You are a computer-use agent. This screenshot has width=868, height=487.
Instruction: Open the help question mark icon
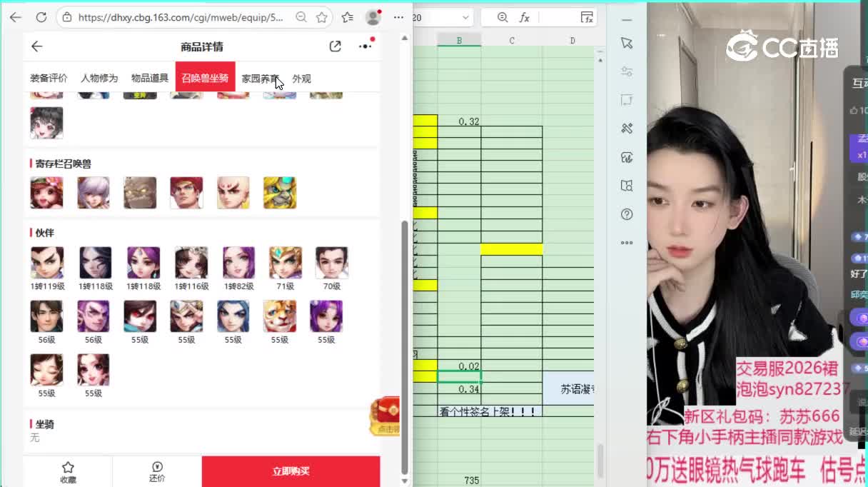tap(627, 214)
